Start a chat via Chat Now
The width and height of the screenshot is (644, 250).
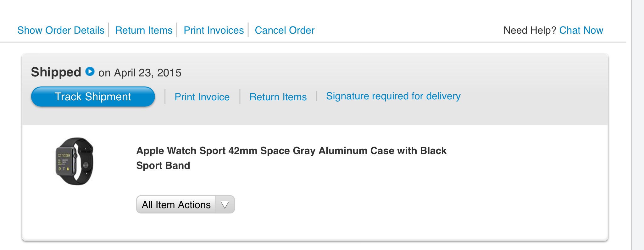coord(581,30)
